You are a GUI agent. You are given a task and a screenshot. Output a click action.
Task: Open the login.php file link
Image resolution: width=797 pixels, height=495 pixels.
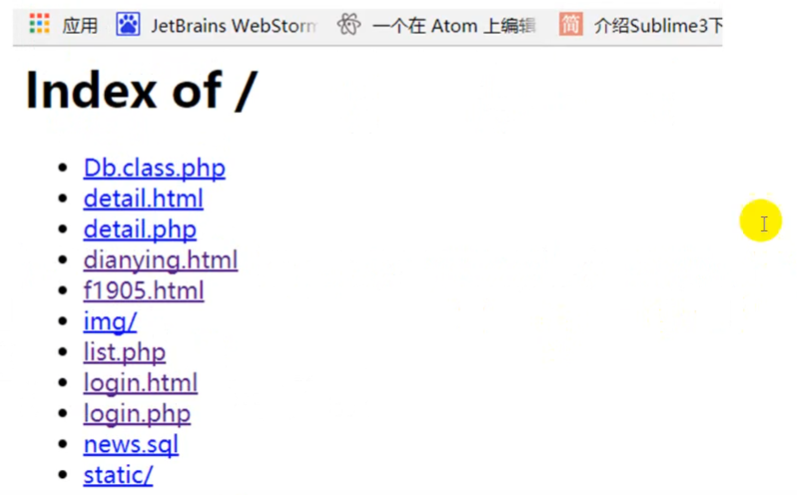[x=137, y=414]
